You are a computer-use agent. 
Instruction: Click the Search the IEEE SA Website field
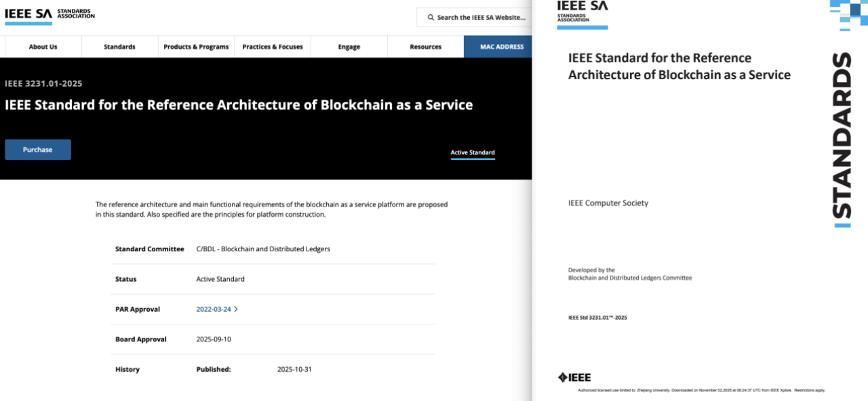pyautogui.click(x=480, y=18)
